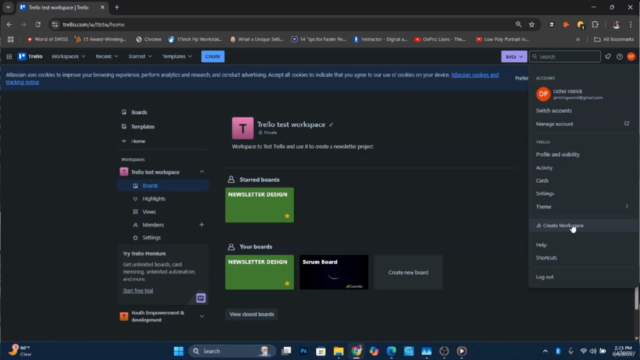Select Log out
The width and height of the screenshot is (640, 360).
click(x=544, y=277)
